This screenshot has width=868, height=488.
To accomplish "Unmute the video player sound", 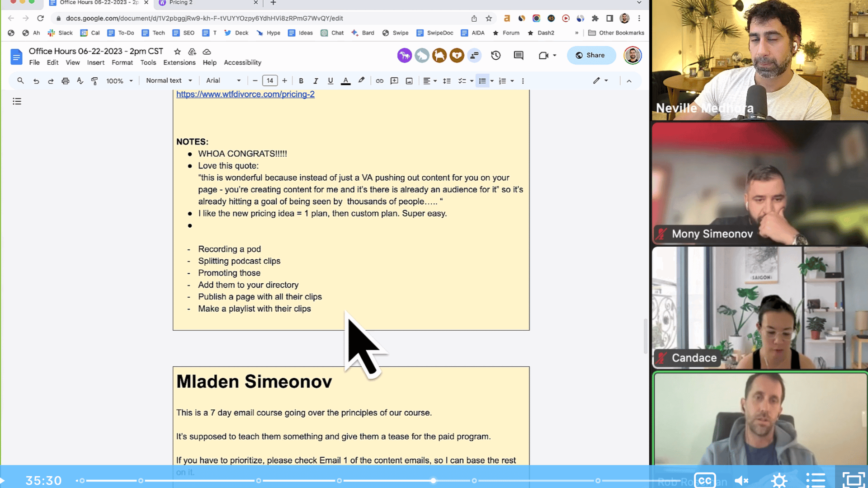I will [741, 480].
